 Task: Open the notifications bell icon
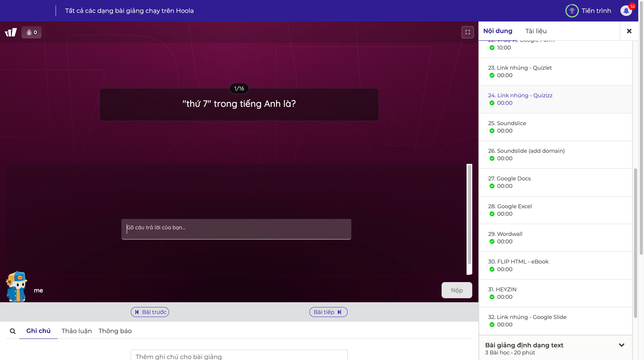pyautogui.click(x=626, y=11)
